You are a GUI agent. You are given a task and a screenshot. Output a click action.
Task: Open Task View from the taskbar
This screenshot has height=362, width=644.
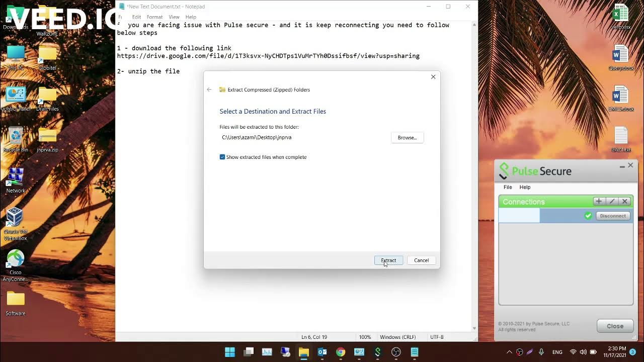248,352
